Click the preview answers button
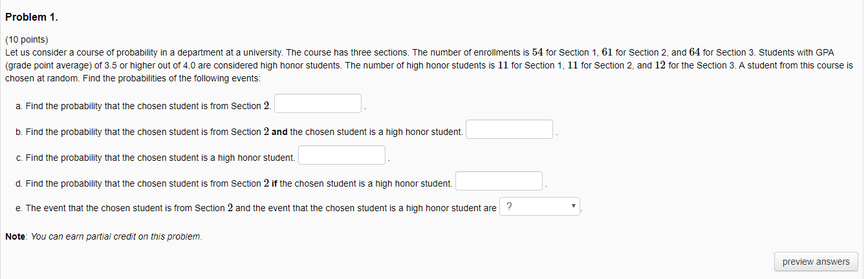The image size is (868, 279). (816, 262)
